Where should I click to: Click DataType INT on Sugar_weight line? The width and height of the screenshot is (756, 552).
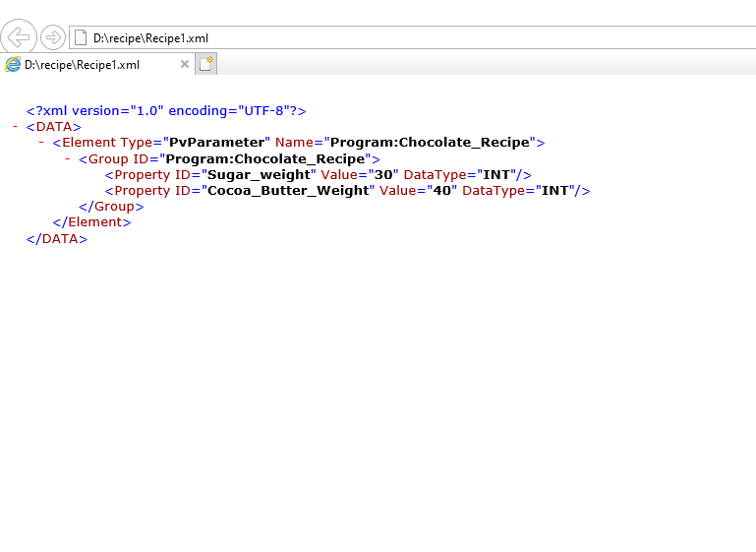pyautogui.click(x=496, y=175)
